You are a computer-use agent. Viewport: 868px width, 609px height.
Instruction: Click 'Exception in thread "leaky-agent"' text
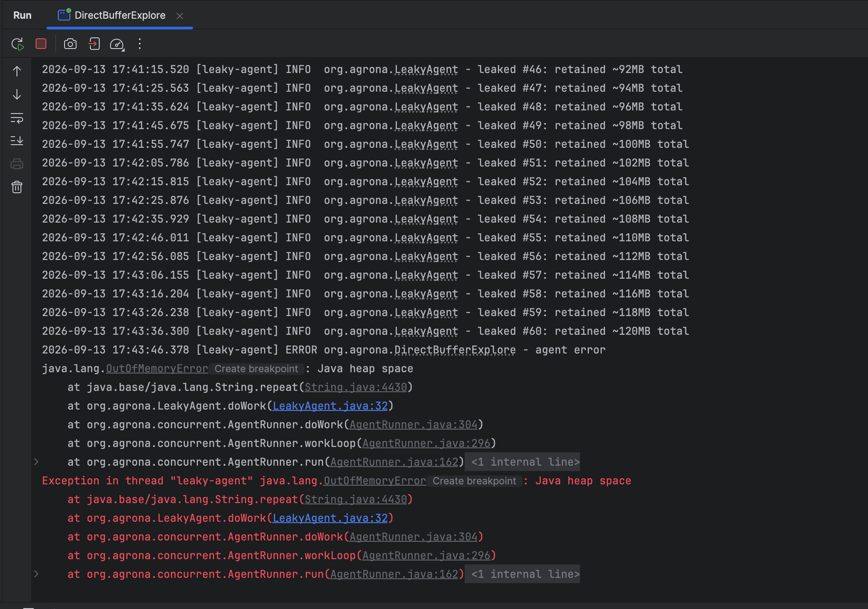(147, 481)
